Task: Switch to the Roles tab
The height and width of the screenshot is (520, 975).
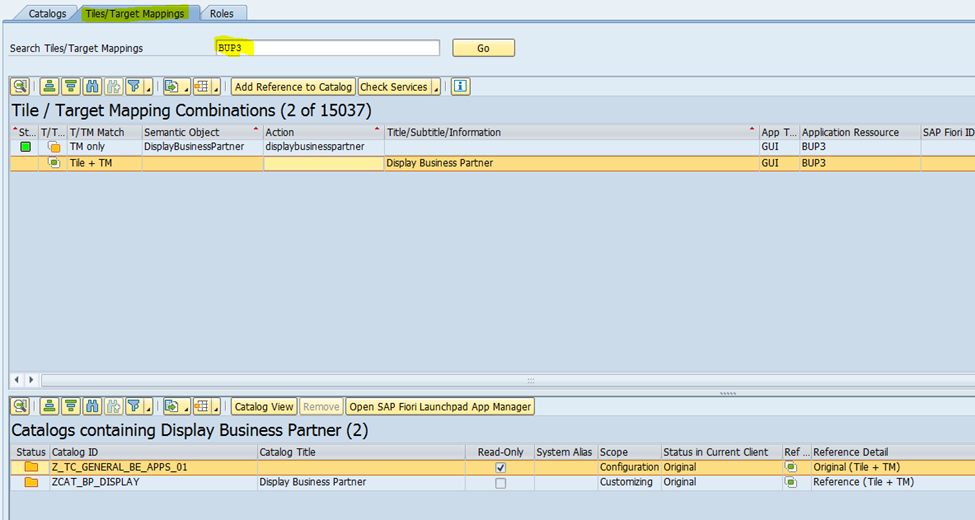Action: tap(222, 13)
